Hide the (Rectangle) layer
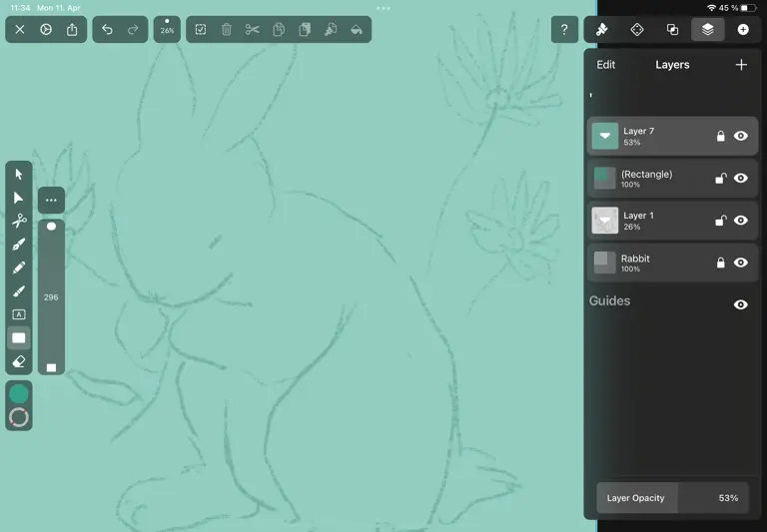The image size is (767, 532). pos(741,178)
